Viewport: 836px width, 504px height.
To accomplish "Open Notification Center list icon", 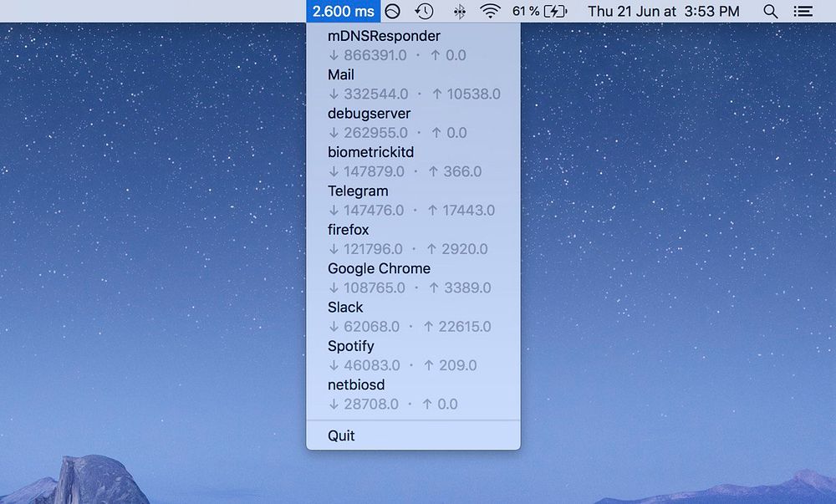I will [x=803, y=11].
